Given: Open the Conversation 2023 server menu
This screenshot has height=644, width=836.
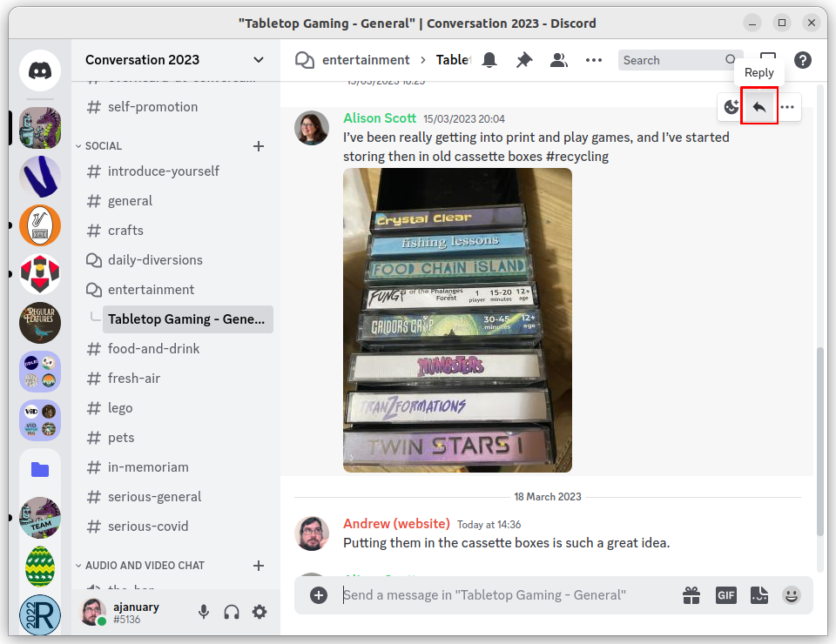Looking at the screenshot, I should [x=175, y=60].
